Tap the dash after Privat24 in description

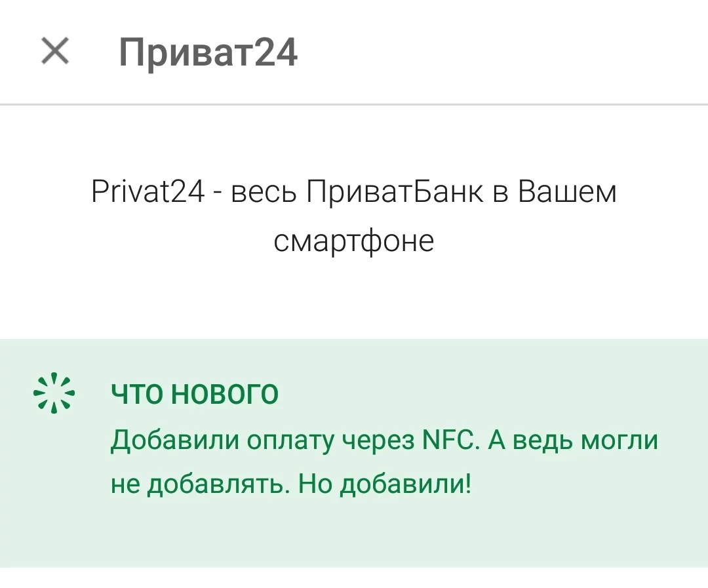point(218,194)
